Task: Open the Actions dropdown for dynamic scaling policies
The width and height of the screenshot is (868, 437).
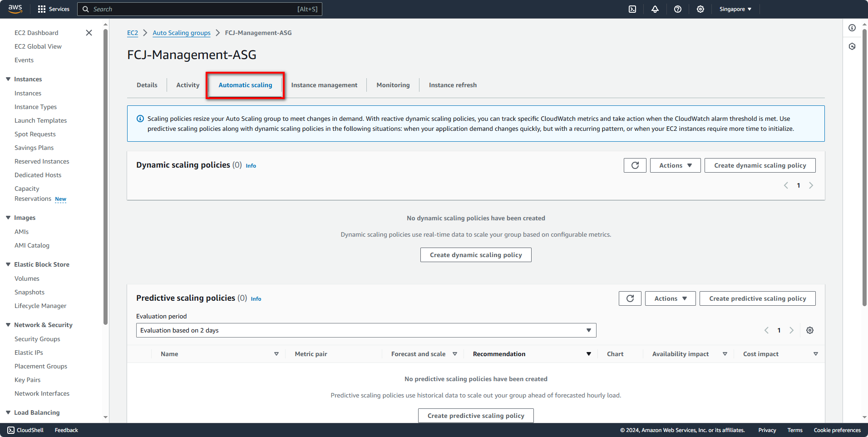Action: 675,165
